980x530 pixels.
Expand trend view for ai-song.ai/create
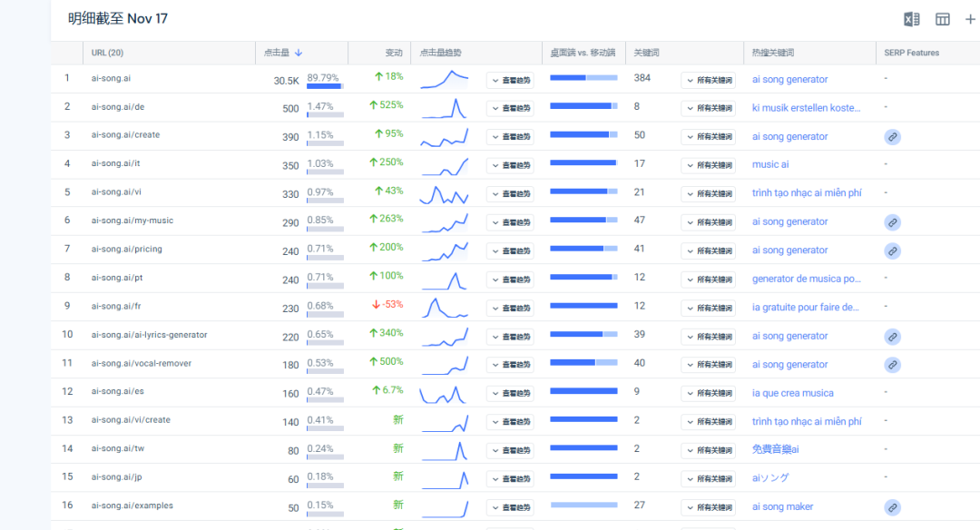tap(510, 137)
